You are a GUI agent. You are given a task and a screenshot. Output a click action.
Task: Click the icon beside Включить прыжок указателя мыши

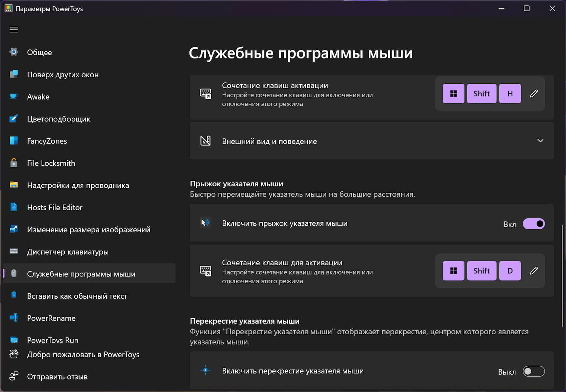tap(205, 223)
